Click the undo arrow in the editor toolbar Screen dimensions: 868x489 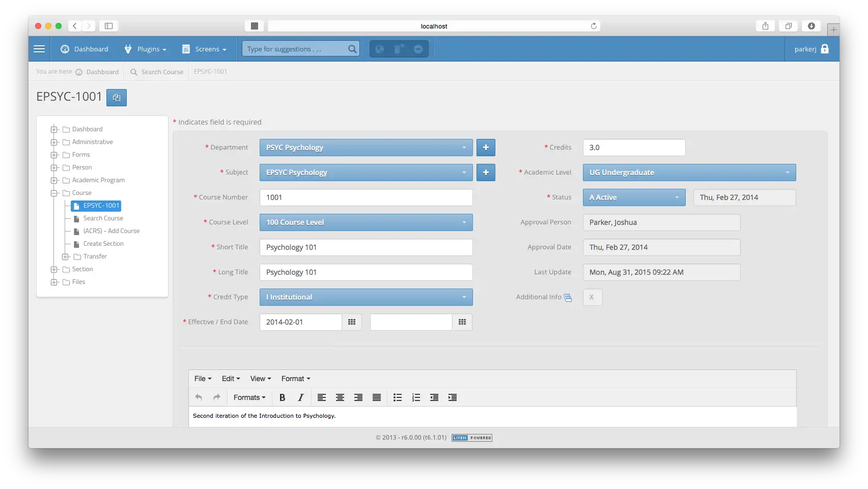199,397
